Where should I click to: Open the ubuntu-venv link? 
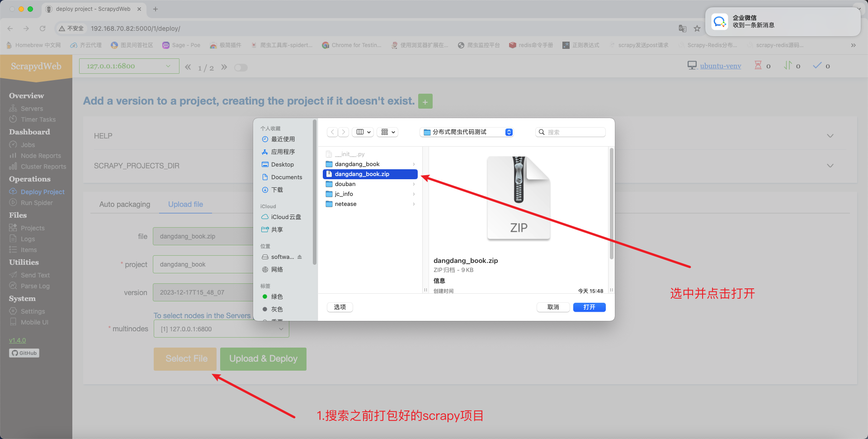point(720,66)
